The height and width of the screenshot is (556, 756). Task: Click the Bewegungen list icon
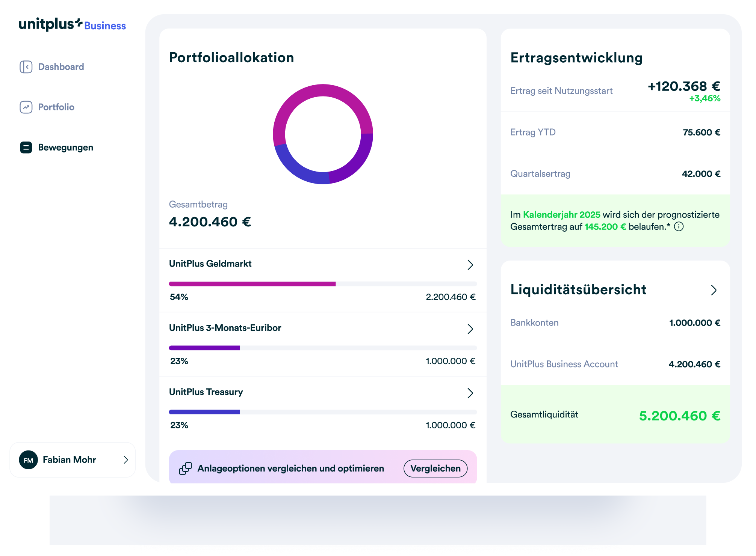coord(26,148)
